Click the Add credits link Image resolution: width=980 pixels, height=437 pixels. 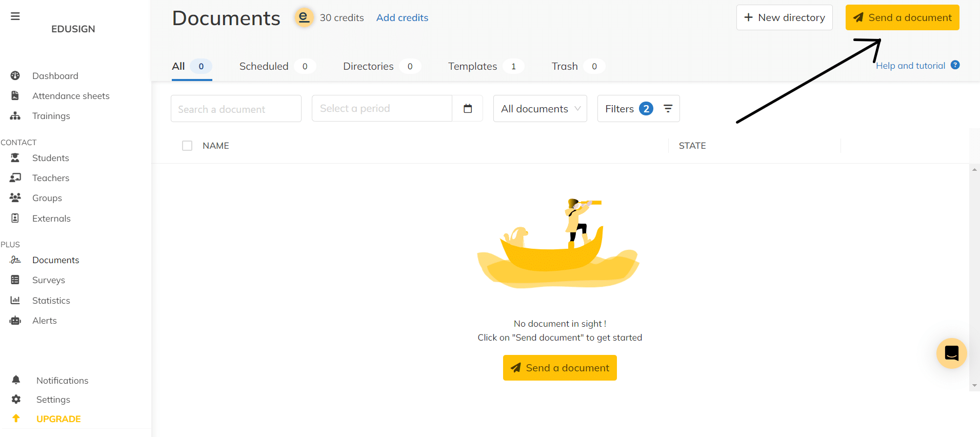tap(402, 18)
